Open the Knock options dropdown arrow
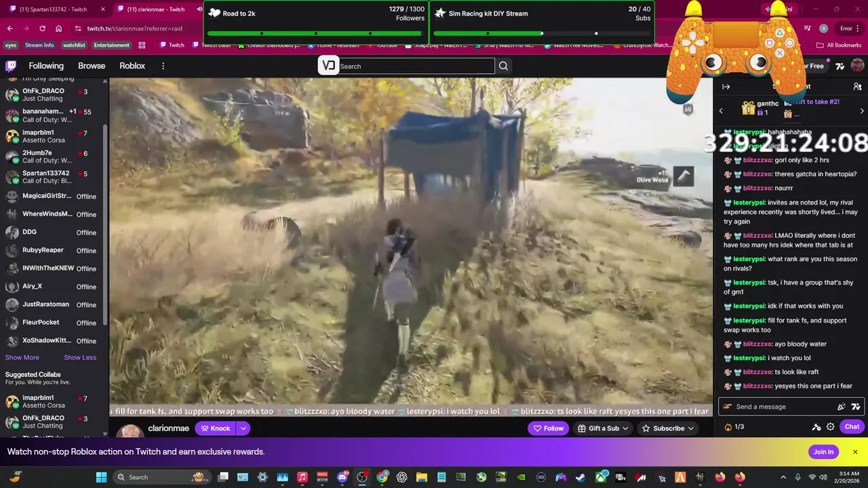Image resolution: width=868 pixels, height=488 pixels. (243, 428)
